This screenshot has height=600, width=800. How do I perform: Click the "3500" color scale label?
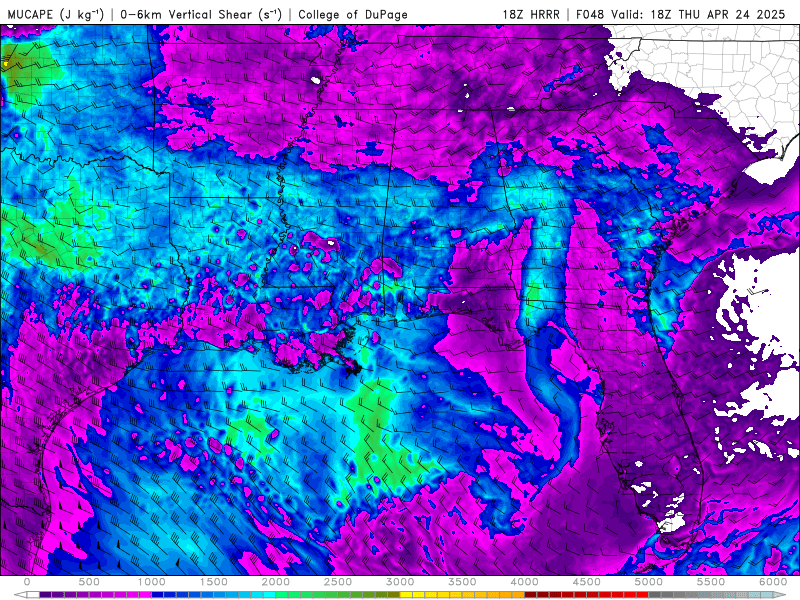pos(462,582)
